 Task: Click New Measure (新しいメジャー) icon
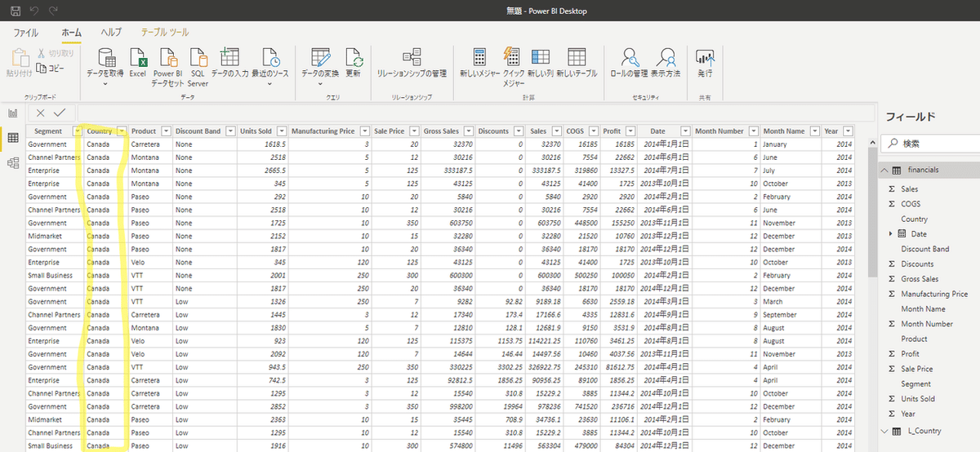click(479, 57)
